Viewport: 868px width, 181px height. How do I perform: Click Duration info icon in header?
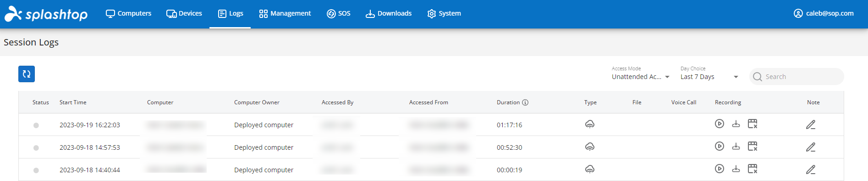coord(525,102)
